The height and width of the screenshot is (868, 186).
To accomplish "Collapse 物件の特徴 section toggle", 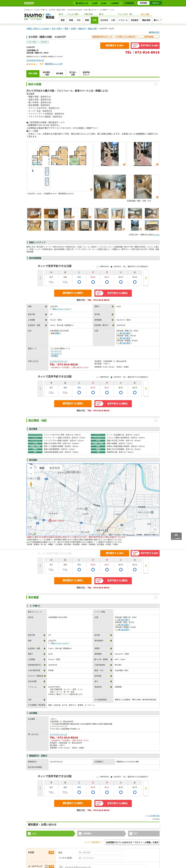I will [x=156, y=84].
